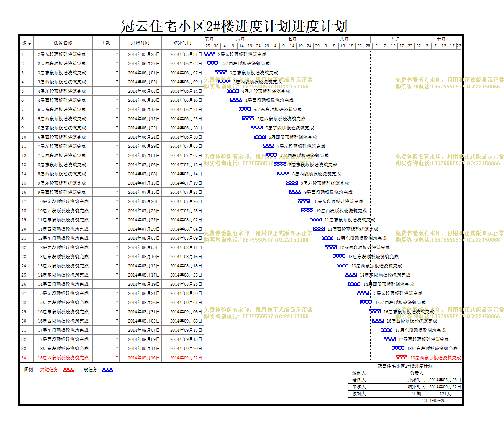Click Gantt label 11层西段顶板砼浇筑完成 beside its bar
Image resolution: width=504 pixels, height=424 pixels.
pyautogui.click(x=353, y=229)
